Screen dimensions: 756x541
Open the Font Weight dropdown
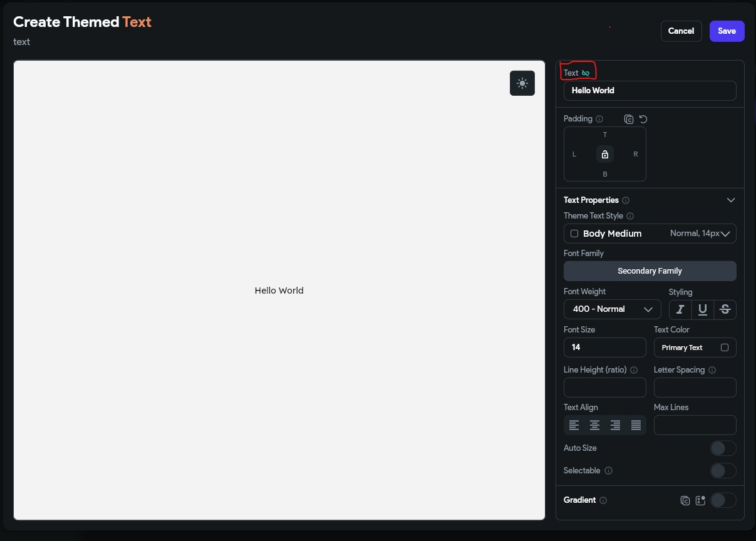coord(612,309)
